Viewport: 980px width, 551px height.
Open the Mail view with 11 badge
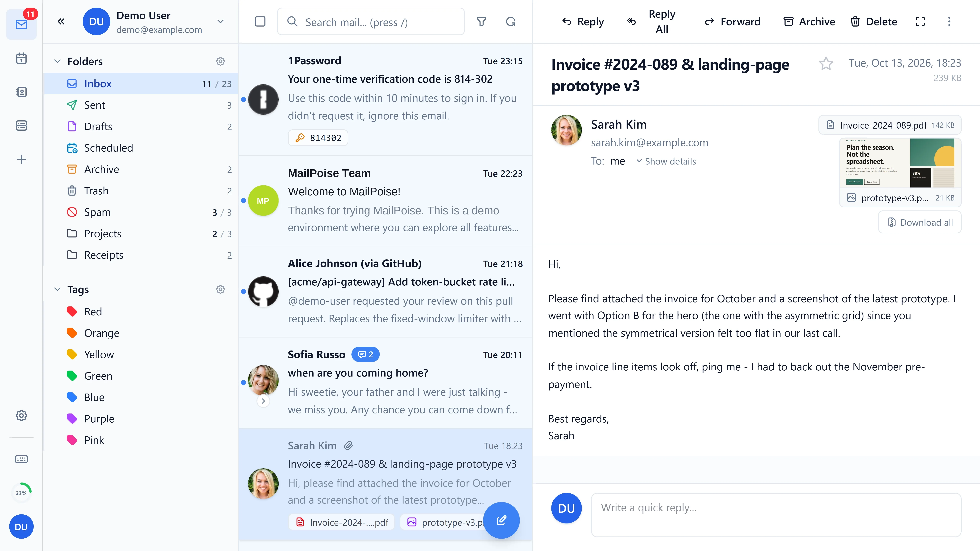click(x=21, y=24)
